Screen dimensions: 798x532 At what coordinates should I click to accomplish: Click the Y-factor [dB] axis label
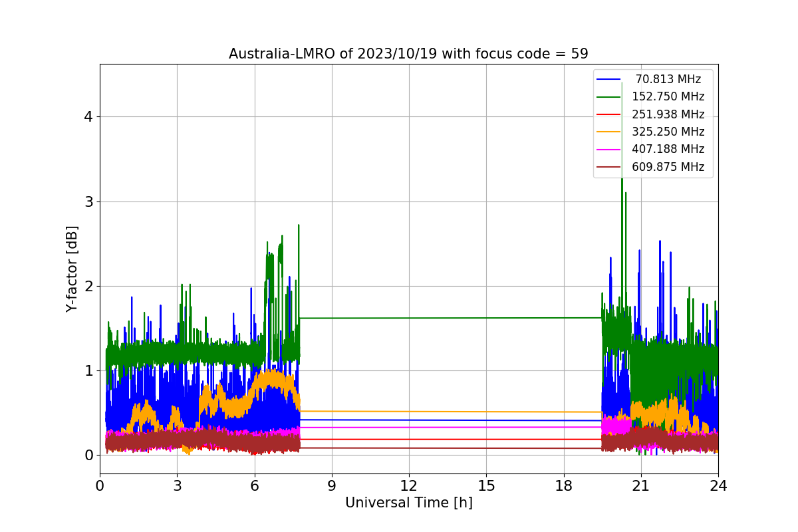tap(72, 269)
